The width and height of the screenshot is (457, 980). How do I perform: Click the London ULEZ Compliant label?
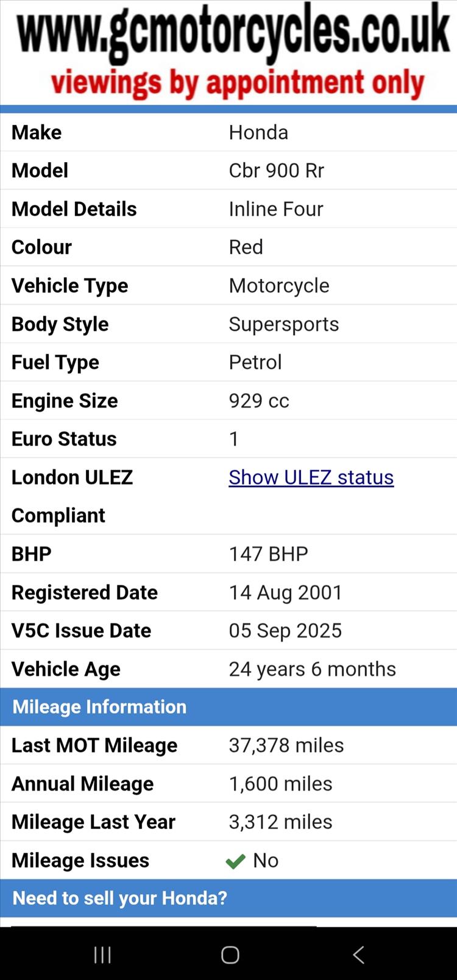tap(72, 495)
